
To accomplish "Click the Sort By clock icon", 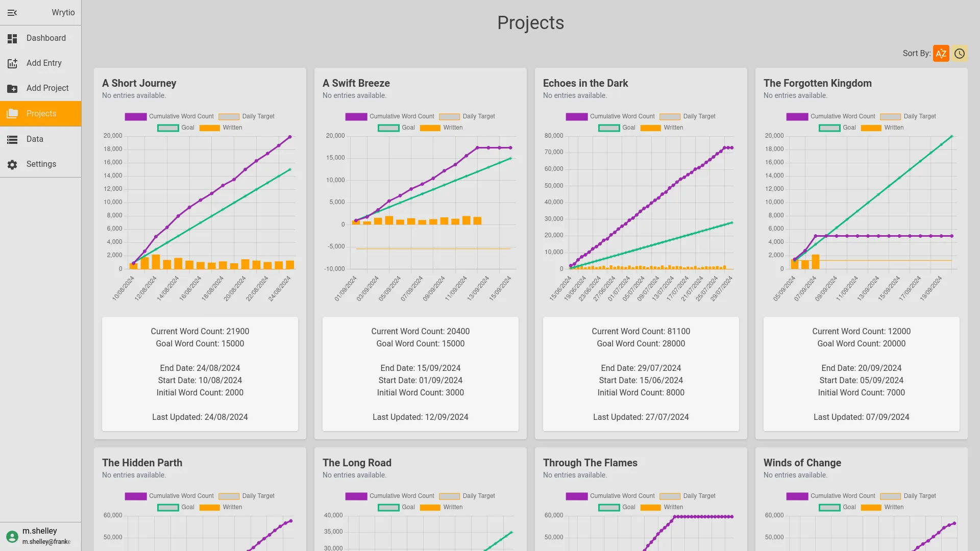I will (x=959, y=54).
